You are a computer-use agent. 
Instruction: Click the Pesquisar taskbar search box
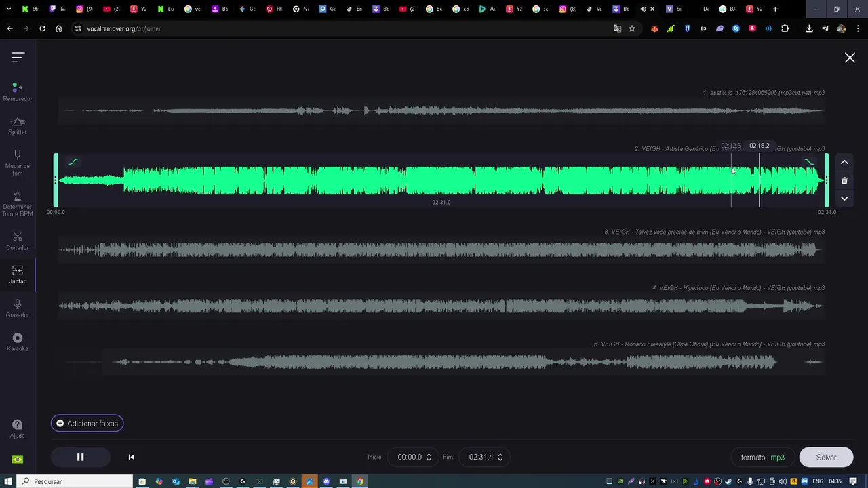pos(75,481)
